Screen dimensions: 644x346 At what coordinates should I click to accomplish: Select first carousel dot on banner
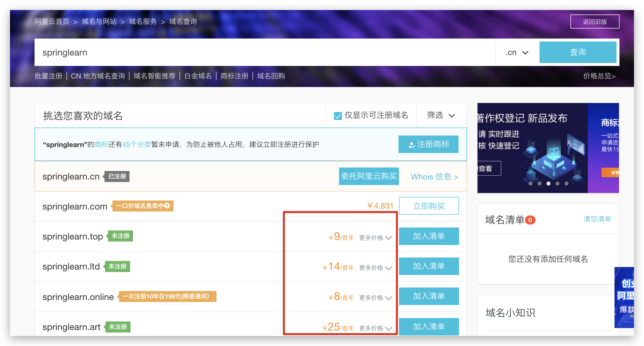coord(530,183)
